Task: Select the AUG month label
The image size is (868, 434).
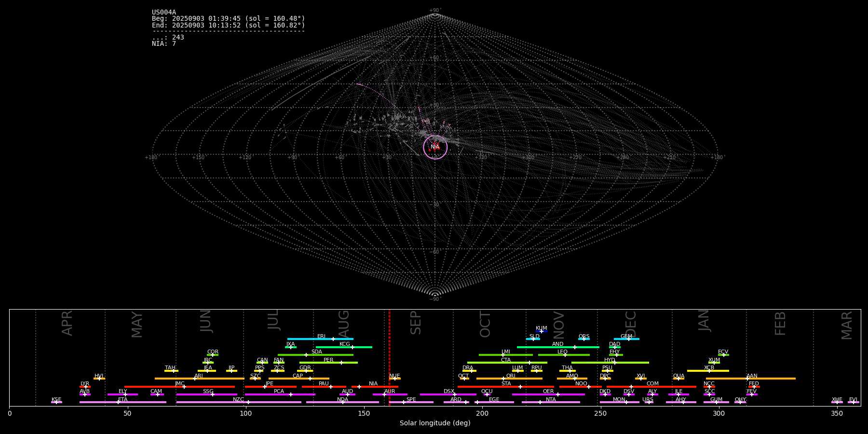Action: pos(344,324)
